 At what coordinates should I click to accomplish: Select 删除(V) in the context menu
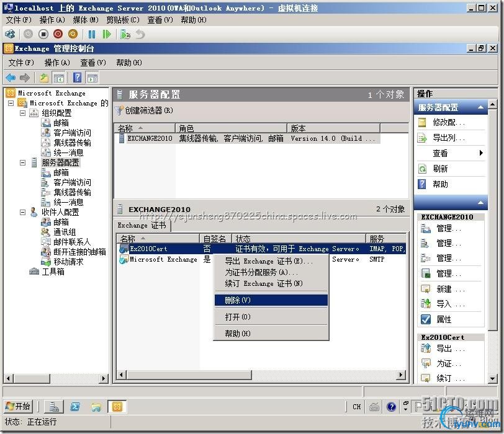[271, 300]
